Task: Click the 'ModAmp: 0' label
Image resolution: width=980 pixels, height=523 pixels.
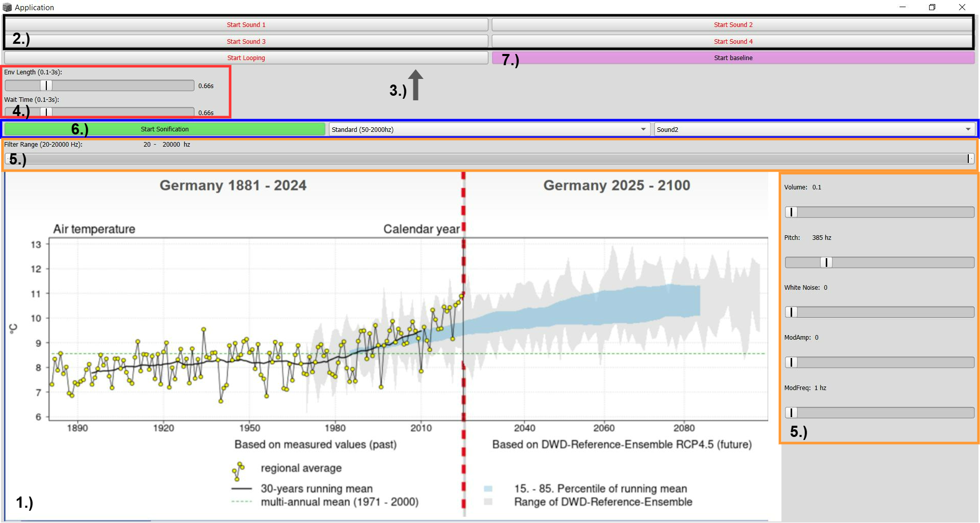Action: pyautogui.click(x=801, y=338)
